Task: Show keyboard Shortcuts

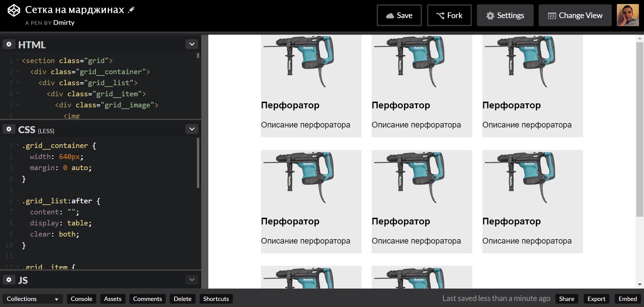Action: (x=216, y=299)
